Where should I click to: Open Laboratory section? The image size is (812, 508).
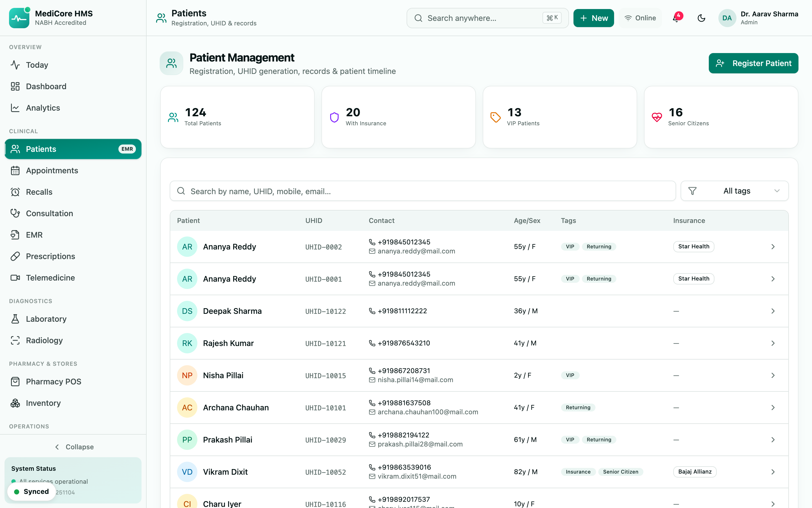pos(73,319)
